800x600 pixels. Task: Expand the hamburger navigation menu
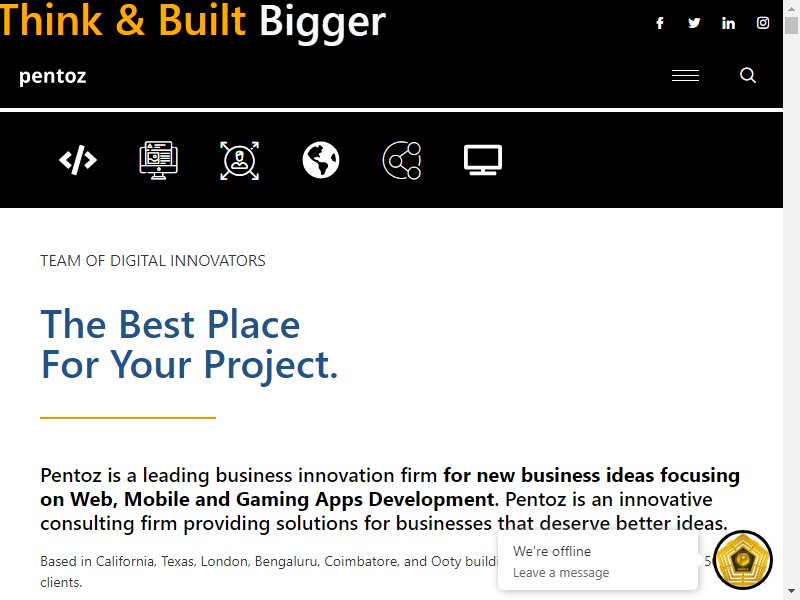click(685, 76)
